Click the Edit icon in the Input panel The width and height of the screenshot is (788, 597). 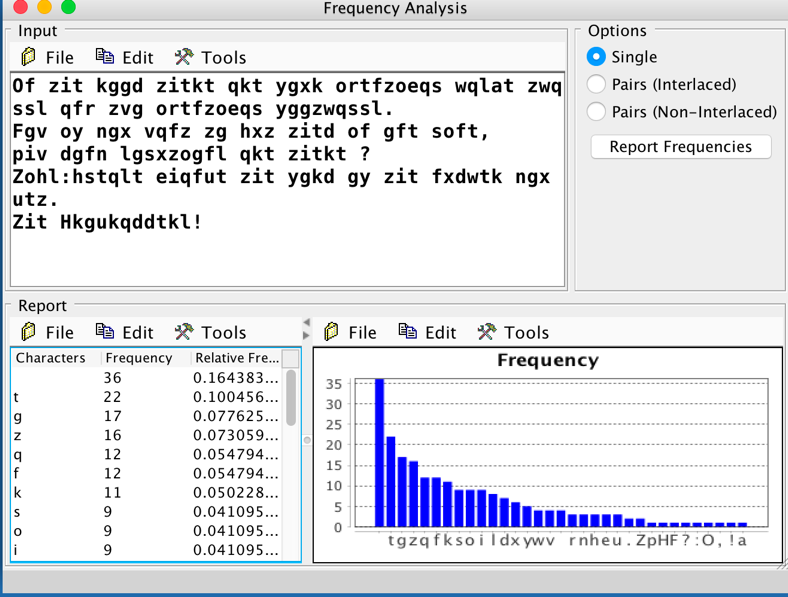tap(105, 57)
